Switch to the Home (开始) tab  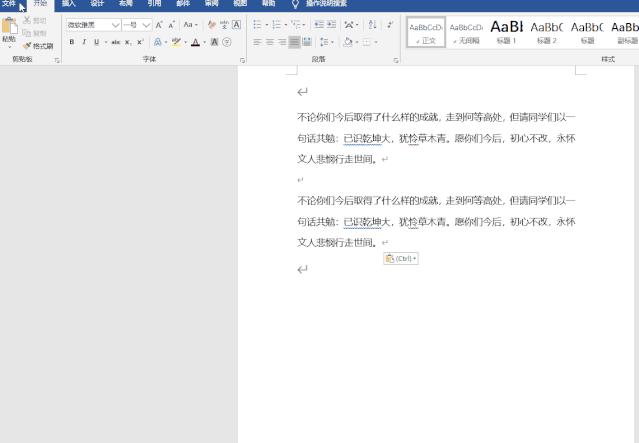pos(40,4)
